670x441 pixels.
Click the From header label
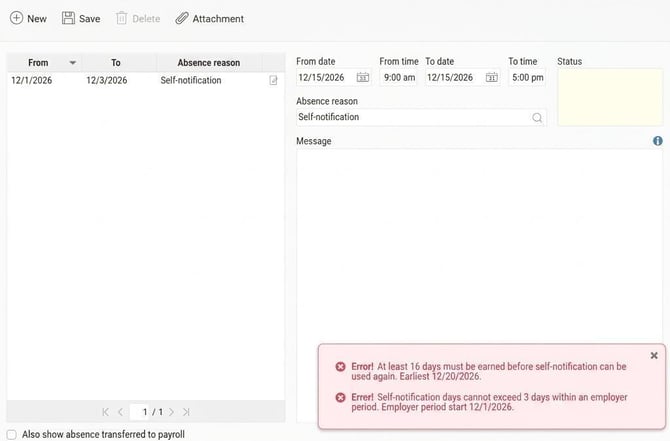tap(38, 63)
